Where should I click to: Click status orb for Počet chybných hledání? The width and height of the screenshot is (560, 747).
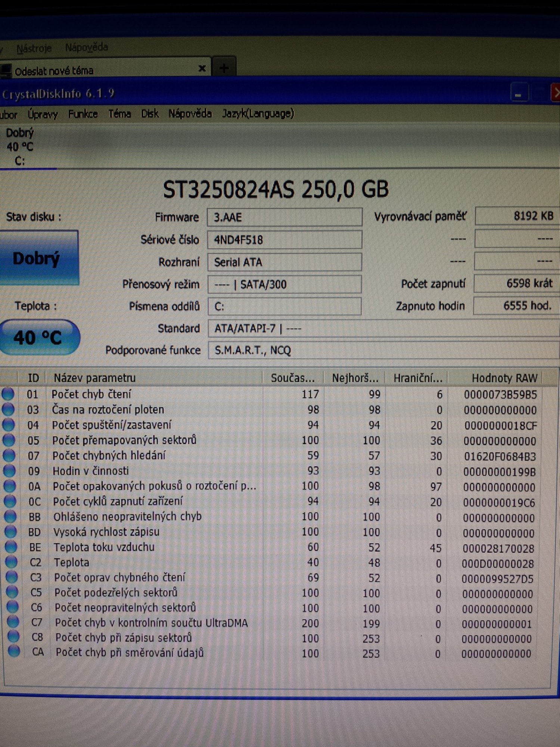pyautogui.click(x=9, y=455)
